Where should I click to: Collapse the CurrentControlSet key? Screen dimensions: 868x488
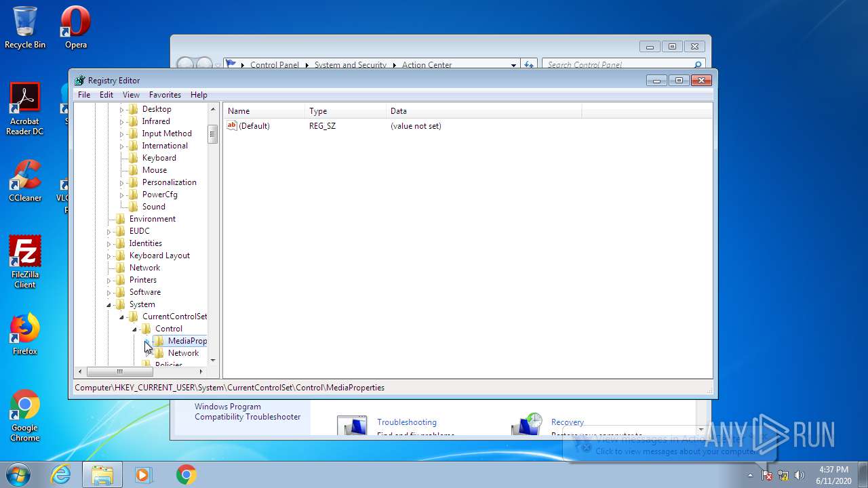[122, 317]
